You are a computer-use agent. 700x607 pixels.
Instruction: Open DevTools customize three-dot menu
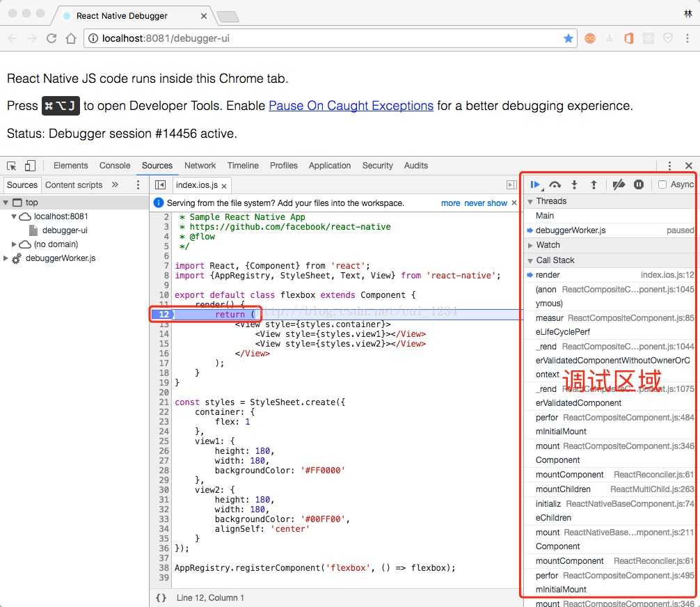tap(669, 166)
